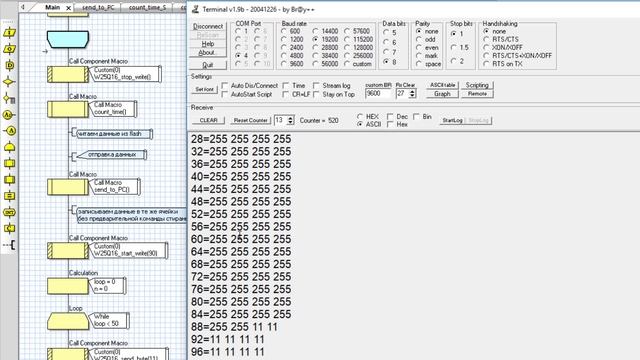Select the C Code icon in toolbar
640x360 pixels.
point(9,229)
